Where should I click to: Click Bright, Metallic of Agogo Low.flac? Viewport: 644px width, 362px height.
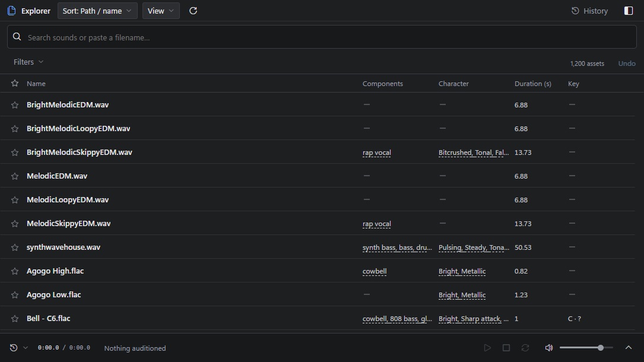[462, 295]
